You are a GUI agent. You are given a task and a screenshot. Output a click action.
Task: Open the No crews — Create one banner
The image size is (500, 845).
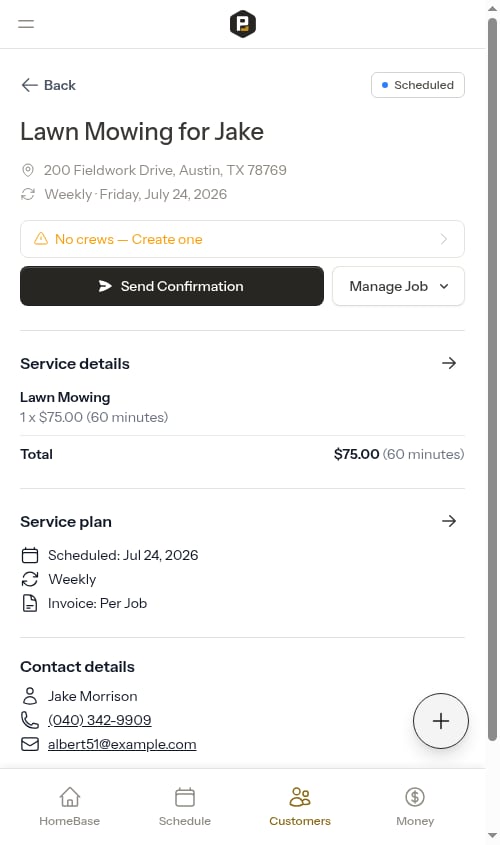(x=242, y=239)
